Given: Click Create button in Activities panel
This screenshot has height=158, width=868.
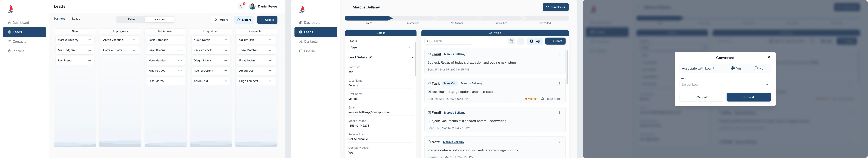Looking at the screenshot, I should pos(555,41).
